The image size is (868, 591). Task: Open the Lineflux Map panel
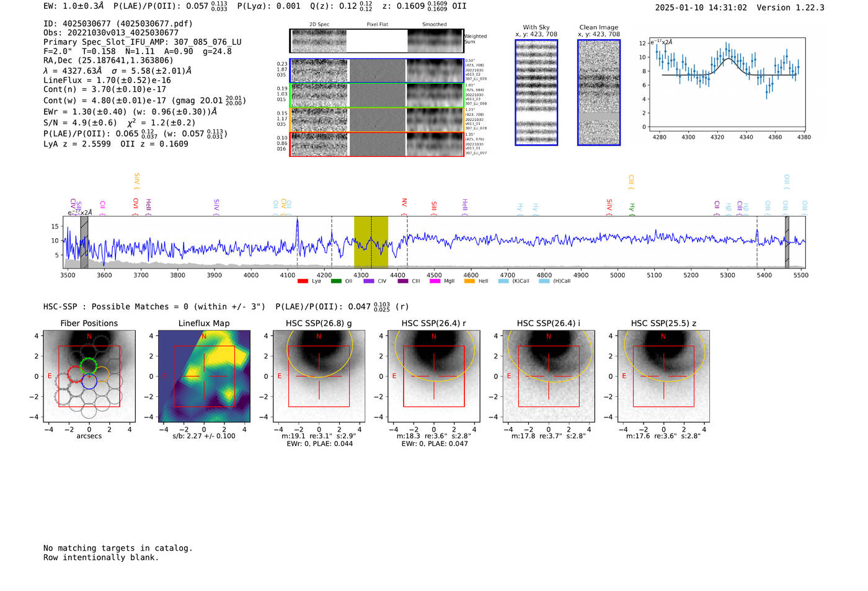(x=204, y=376)
